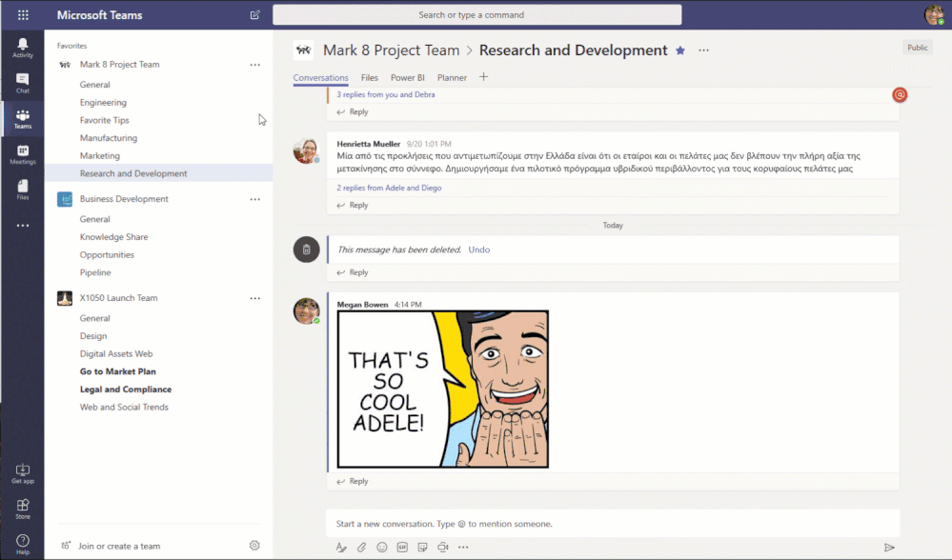Open X1050 Launch Team more options
This screenshot has width=952, height=560.
[x=255, y=298]
